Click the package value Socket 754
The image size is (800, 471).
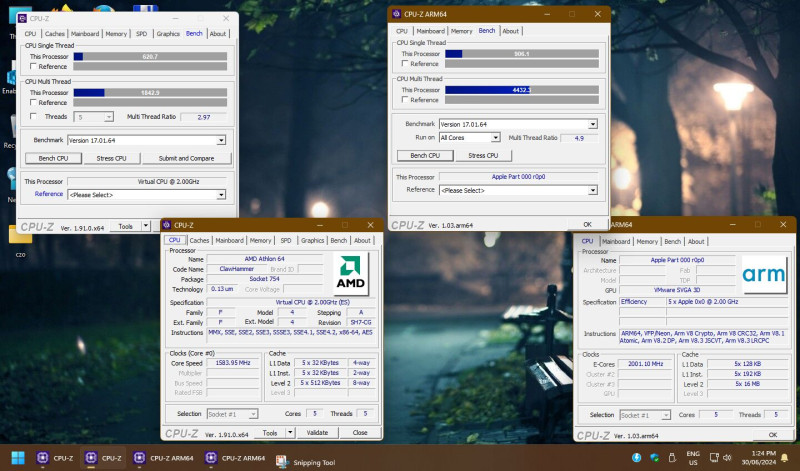click(x=264, y=279)
